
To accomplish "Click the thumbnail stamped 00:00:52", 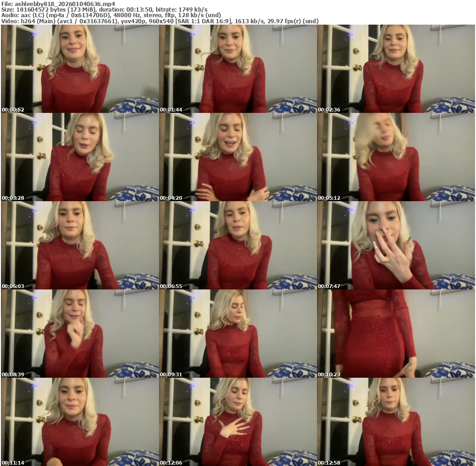I will [80, 69].
